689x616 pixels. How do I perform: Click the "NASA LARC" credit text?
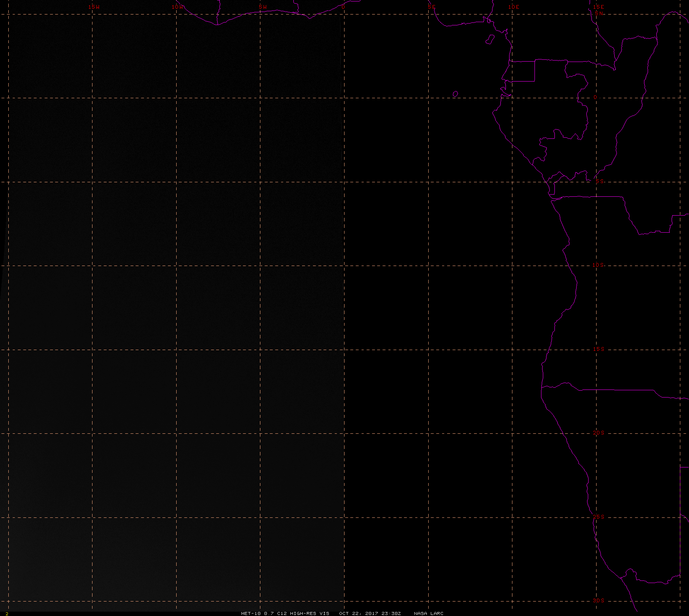tap(429, 613)
